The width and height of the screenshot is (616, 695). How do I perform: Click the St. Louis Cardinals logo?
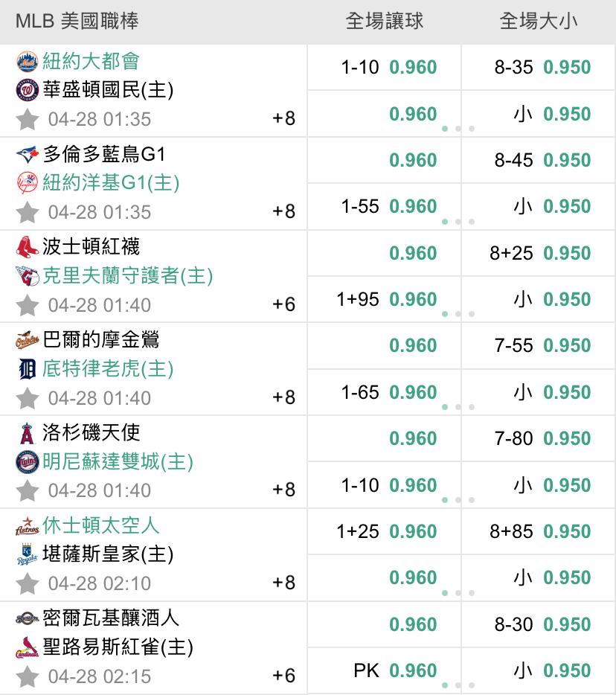27,647
